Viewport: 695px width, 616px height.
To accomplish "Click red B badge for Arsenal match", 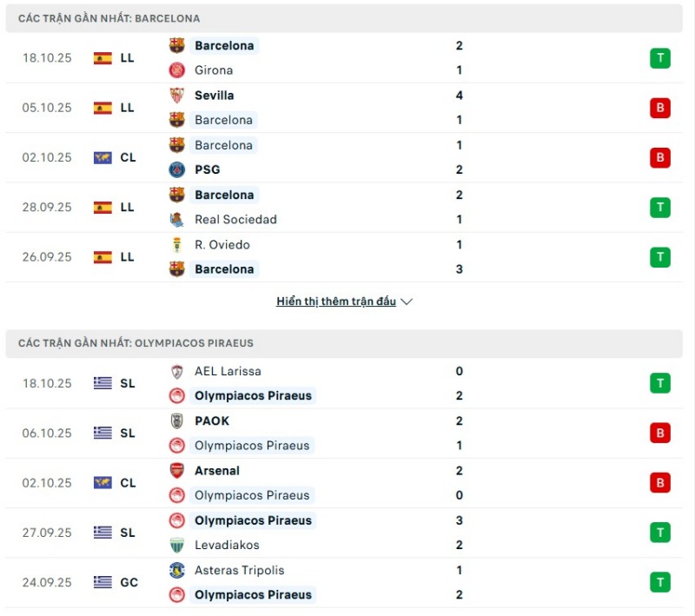I will [x=660, y=483].
